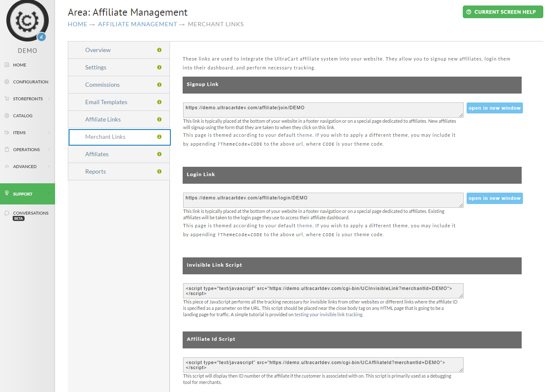Open the Email Templates tab
Screen dimensions: 556x392
click(119, 102)
